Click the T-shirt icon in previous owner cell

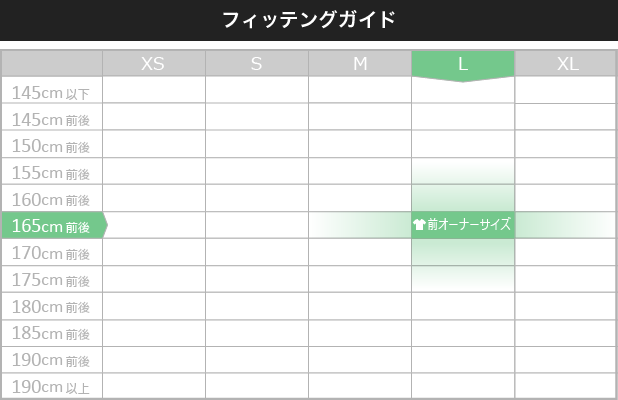click(419, 225)
